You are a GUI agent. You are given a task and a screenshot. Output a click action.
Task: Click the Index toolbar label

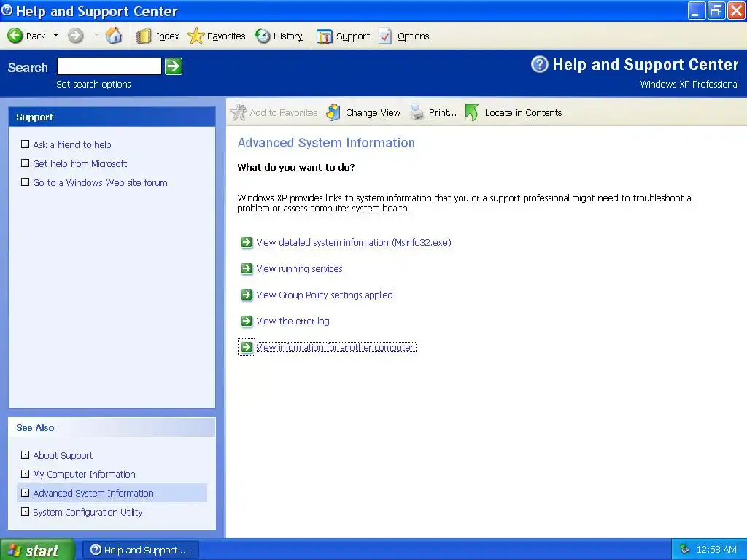tap(168, 36)
